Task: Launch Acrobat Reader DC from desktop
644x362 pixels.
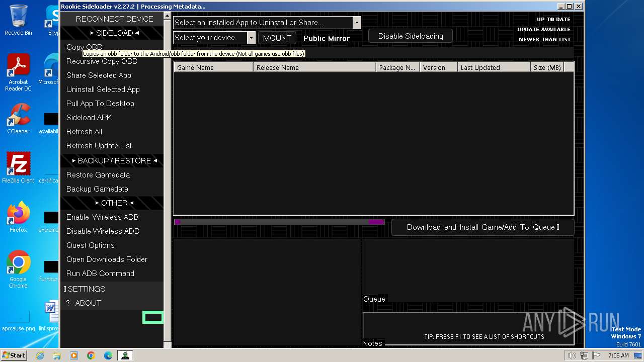Action: pyautogui.click(x=18, y=72)
